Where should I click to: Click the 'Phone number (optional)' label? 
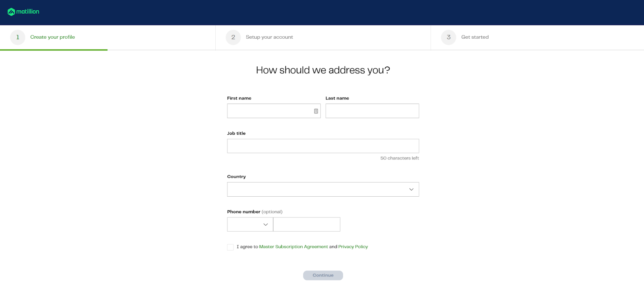[x=255, y=212]
